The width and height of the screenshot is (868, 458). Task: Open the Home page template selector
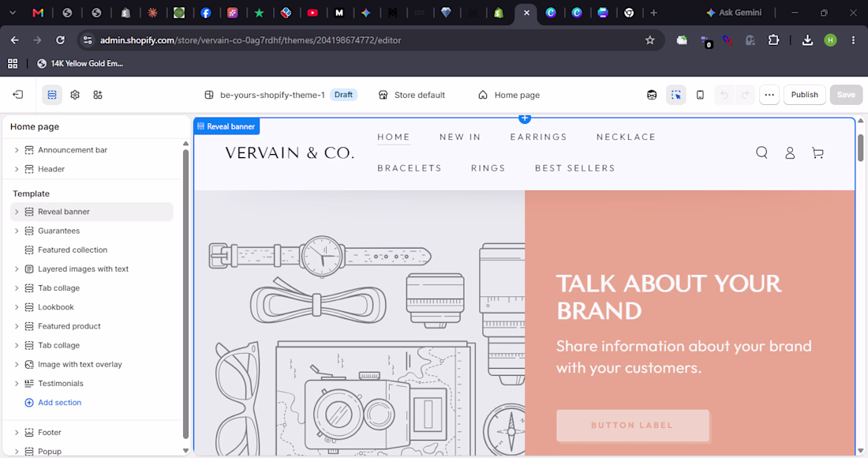509,95
